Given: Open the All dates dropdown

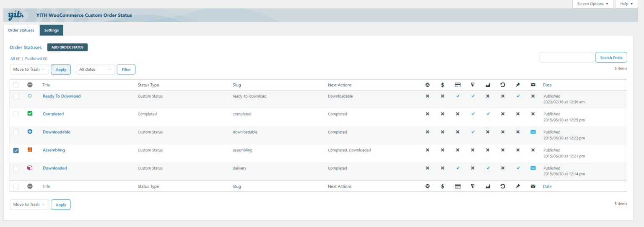Looking at the screenshot, I should tap(95, 70).
